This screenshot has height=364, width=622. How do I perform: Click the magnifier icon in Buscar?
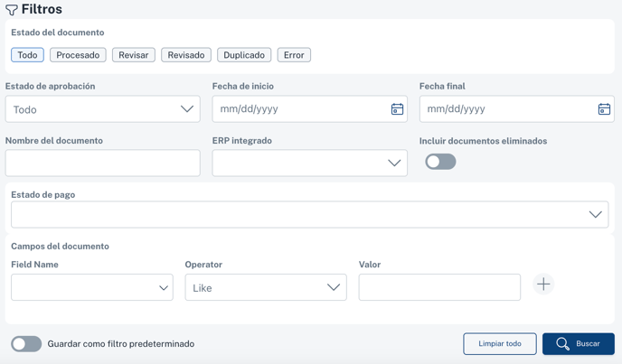point(562,344)
